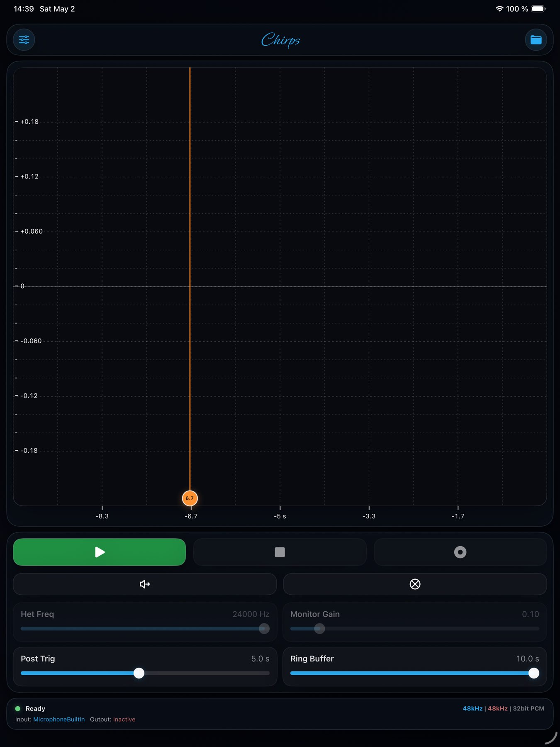Click the battery status icon

pyautogui.click(x=538, y=9)
